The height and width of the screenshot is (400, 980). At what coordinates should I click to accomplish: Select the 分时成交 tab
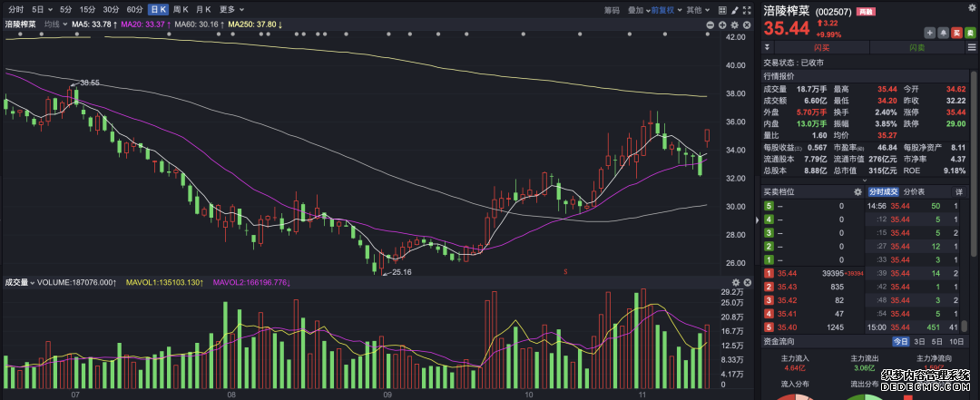tap(883, 192)
